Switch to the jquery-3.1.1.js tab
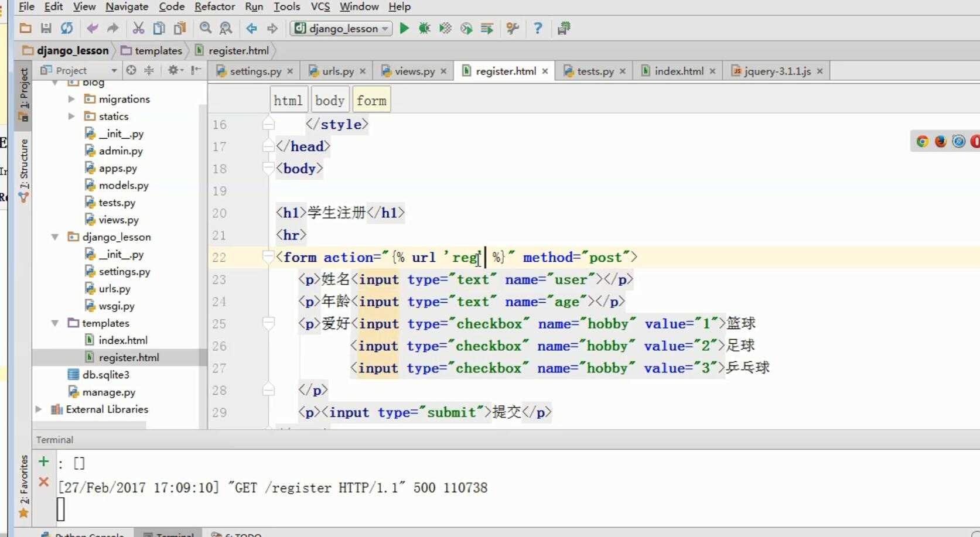 click(777, 71)
